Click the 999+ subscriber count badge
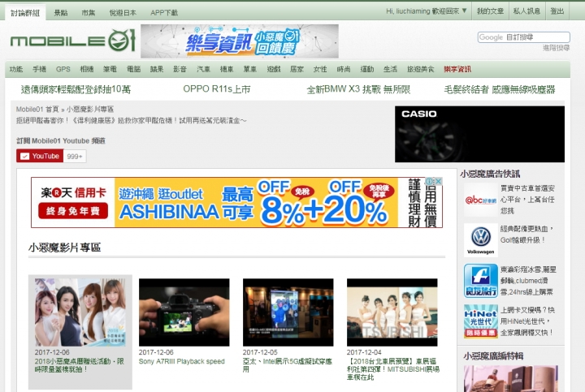The width and height of the screenshot is (585, 392). [75, 157]
